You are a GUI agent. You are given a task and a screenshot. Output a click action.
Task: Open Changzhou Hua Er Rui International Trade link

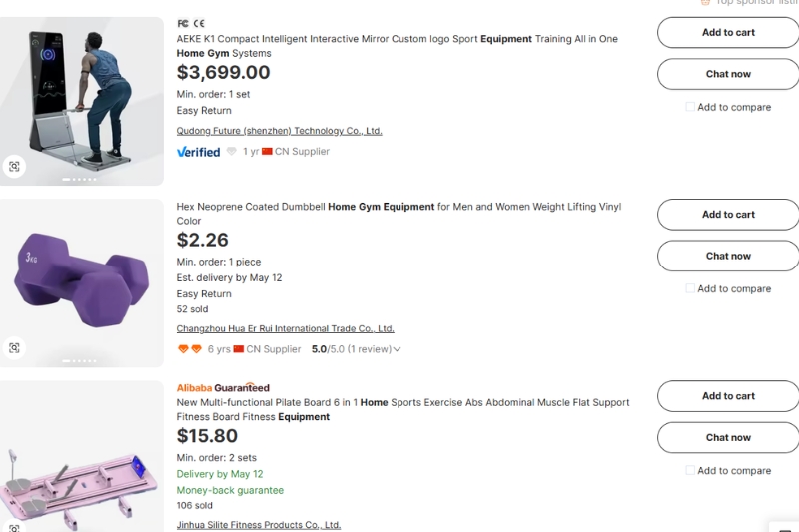click(x=286, y=328)
